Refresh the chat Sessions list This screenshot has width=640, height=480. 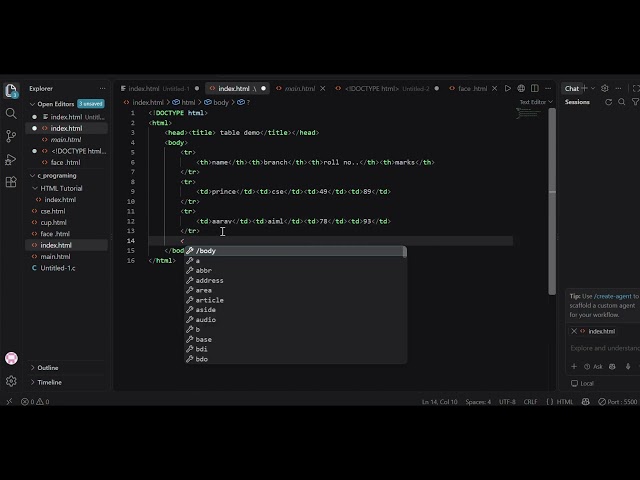coord(608,102)
